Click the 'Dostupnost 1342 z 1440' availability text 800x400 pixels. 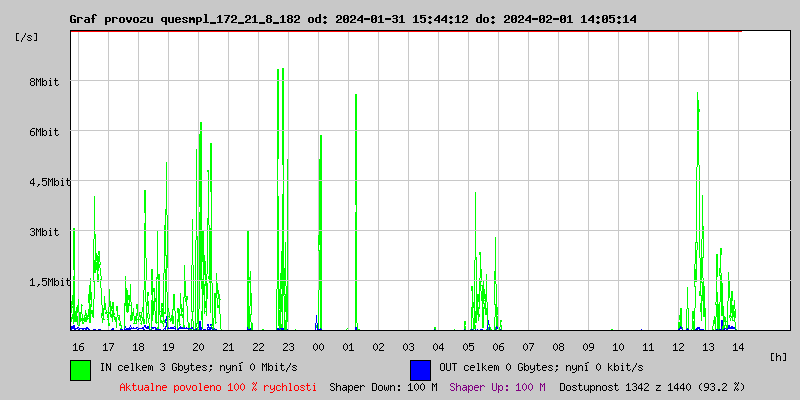(651, 386)
